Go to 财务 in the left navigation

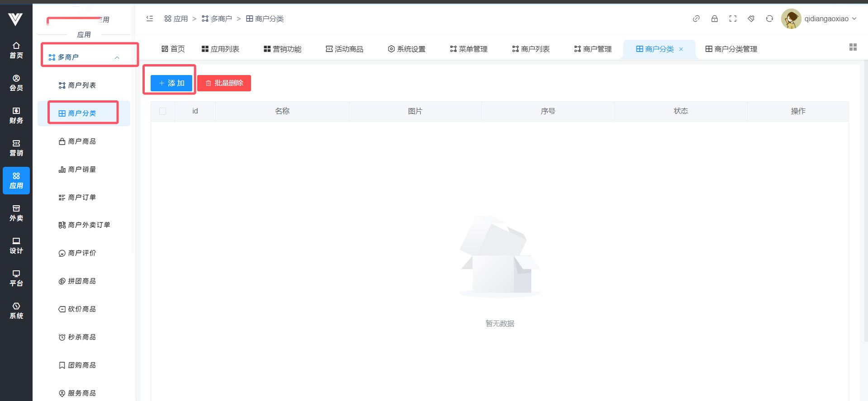[16, 115]
